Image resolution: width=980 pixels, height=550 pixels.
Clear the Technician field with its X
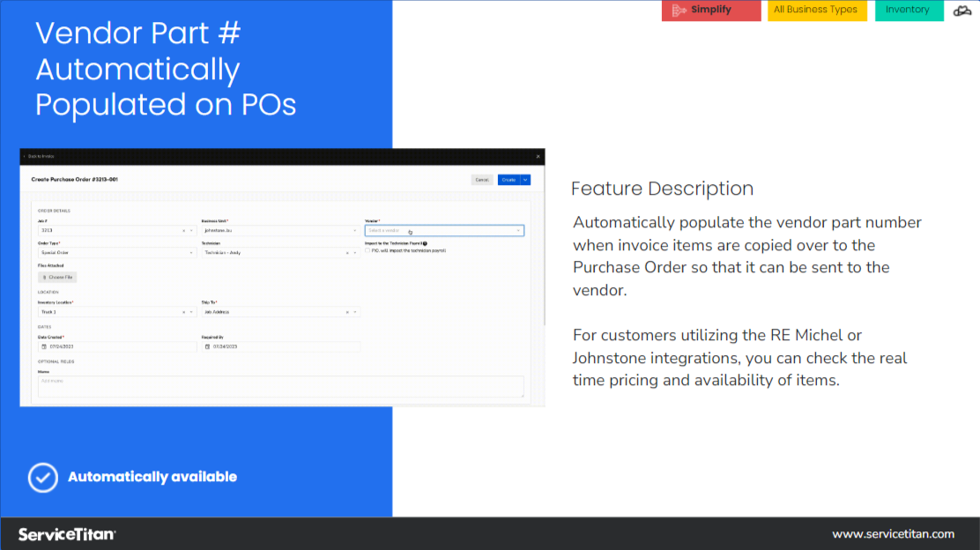347,253
